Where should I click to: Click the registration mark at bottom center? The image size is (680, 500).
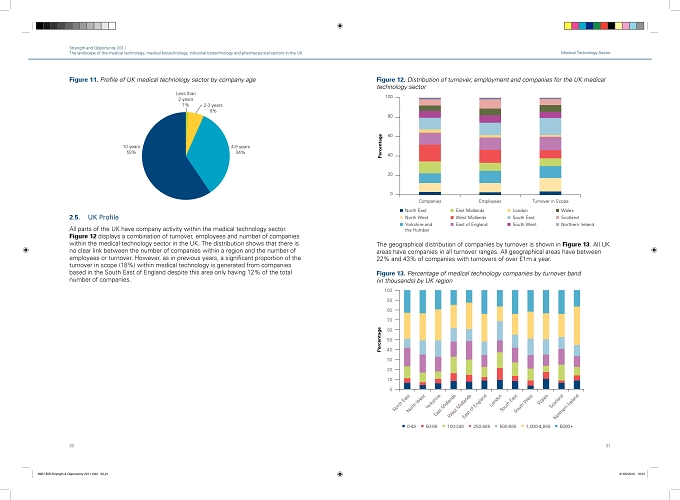[x=340, y=474]
